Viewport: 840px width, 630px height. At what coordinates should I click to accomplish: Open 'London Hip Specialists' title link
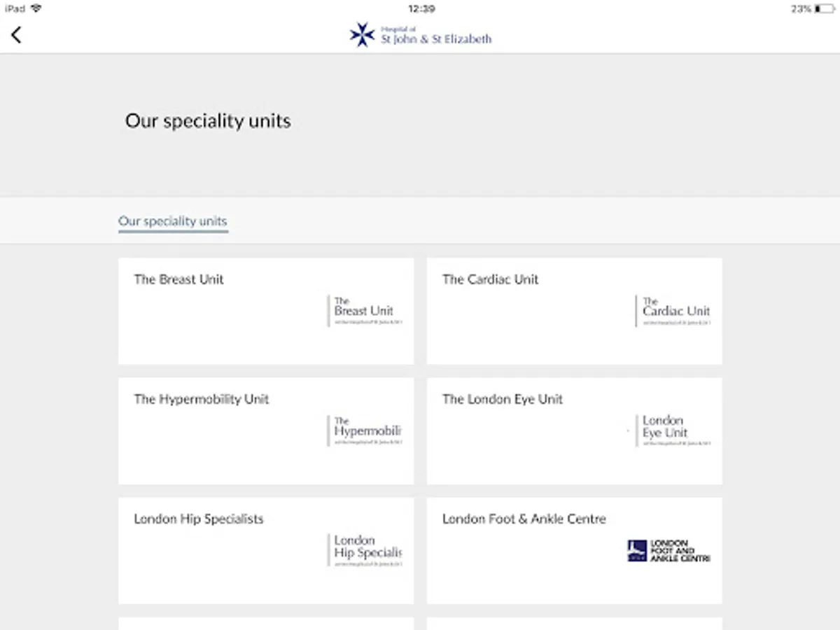(199, 519)
